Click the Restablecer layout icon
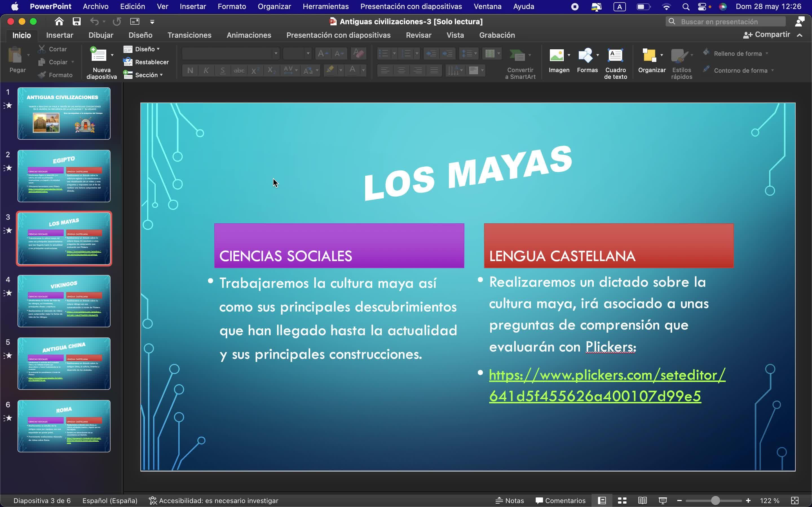812x507 pixels. pyautogui.click(x=128, y=62)
